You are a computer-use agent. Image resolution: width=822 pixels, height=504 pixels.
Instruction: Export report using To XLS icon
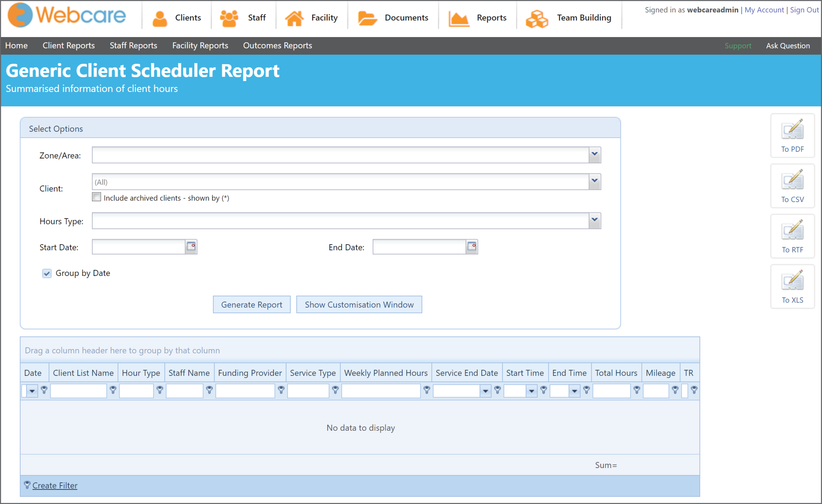coord(792,286)
